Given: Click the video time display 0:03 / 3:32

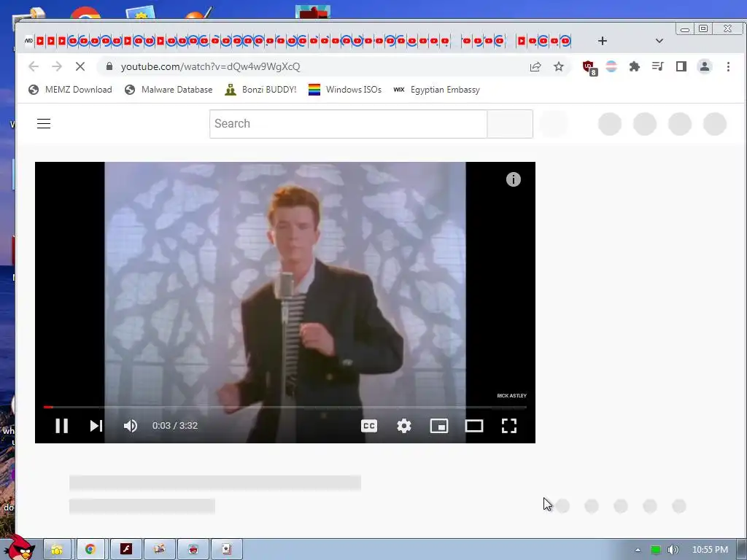Looking at the screenshot, I should [175, 426].
